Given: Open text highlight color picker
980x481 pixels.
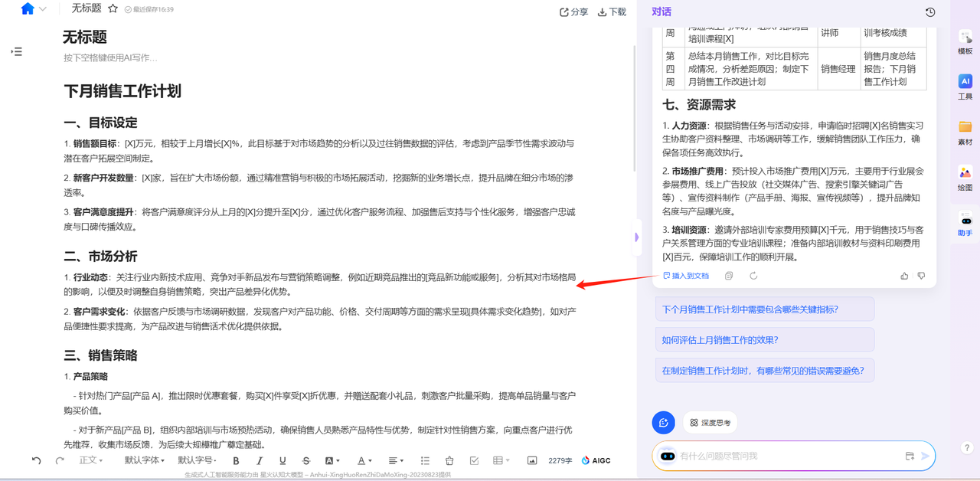Looking at the screenshot, I should click(x=332, y=460).
